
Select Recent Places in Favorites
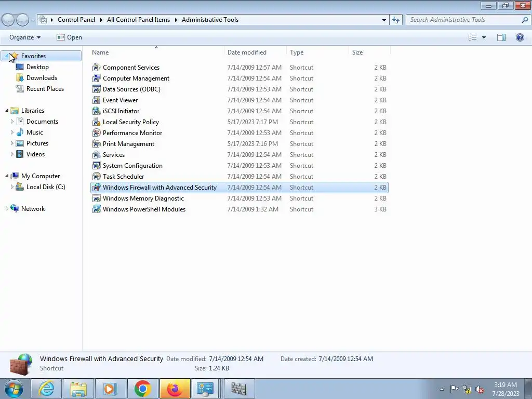point(45,88)
